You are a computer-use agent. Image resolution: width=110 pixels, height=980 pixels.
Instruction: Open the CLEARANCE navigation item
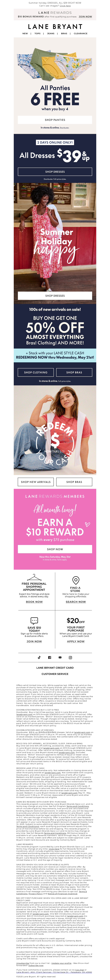pos(80,34)
